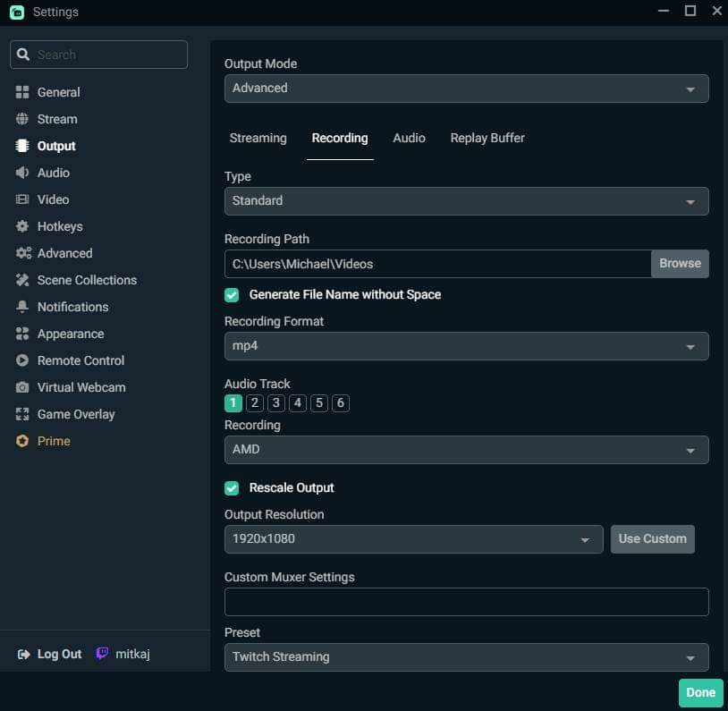Click the Log Out arrow icon

(x=23, y=655)
